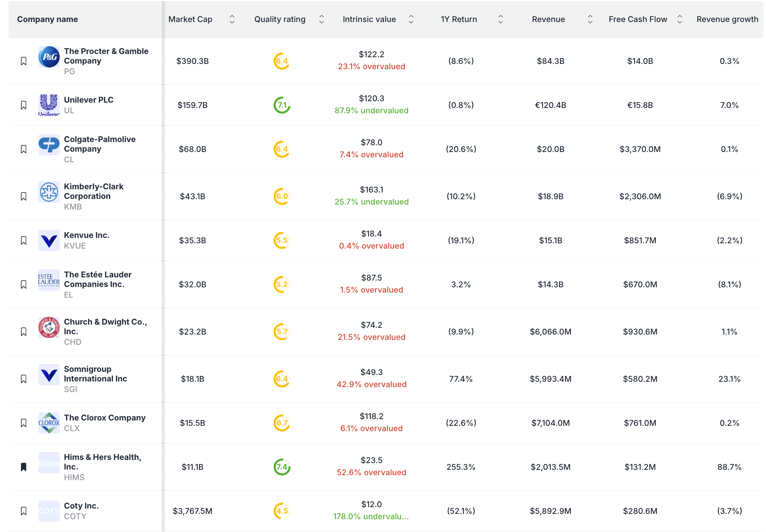Screen dimensions: 766x532
Task: Click the Revenue column header
Action: pos(548,19)
